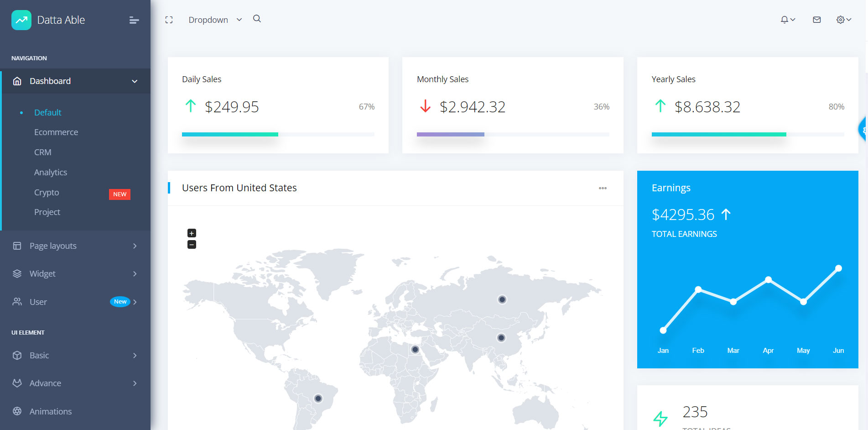Viewport: 868px width, 430px height.
Task: Select the Page layouts sidebar icon
Action: point(17,246)
